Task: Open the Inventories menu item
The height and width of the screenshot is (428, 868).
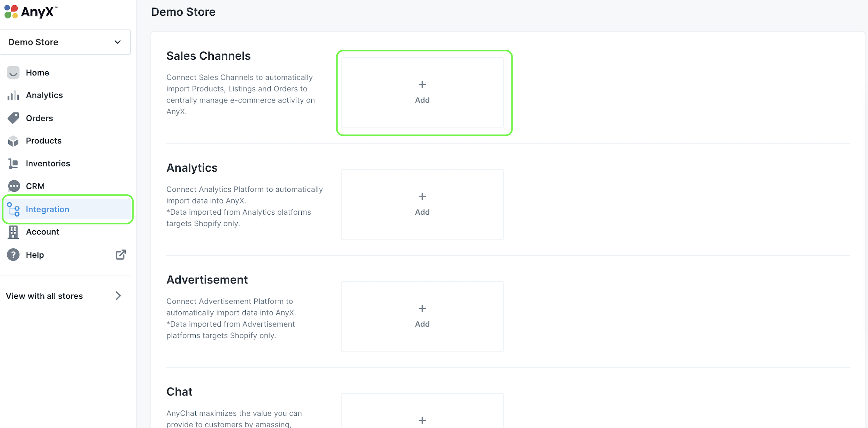Action: point(48,164)
